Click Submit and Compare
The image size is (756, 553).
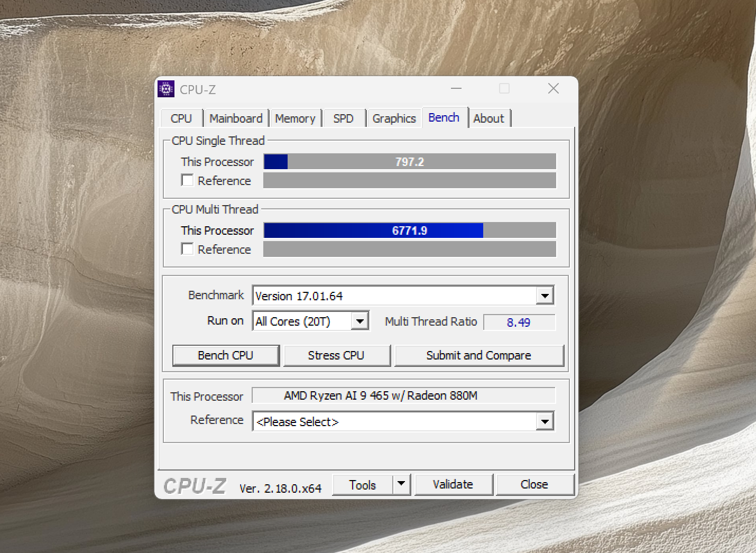tap(478, 355)
